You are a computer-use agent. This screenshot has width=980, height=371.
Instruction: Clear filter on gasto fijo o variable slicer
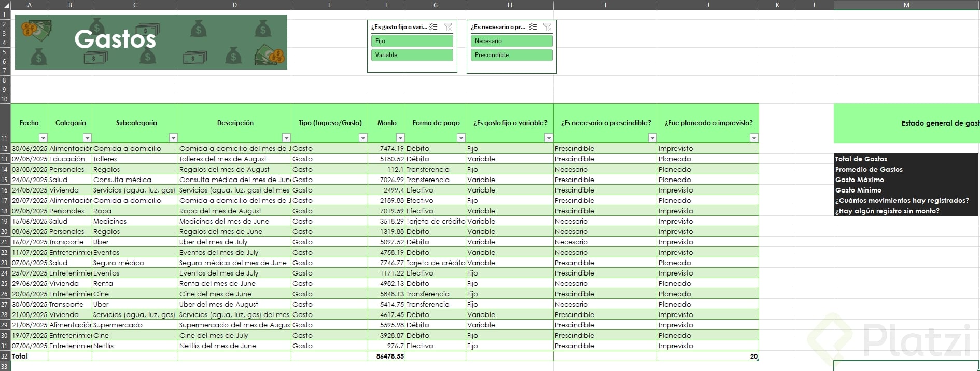447,27
